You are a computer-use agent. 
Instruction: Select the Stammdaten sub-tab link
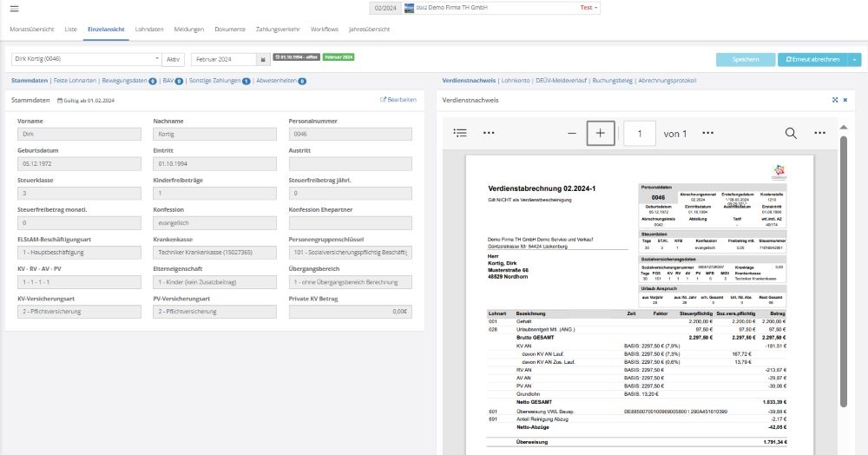click(x=30, y=81)
